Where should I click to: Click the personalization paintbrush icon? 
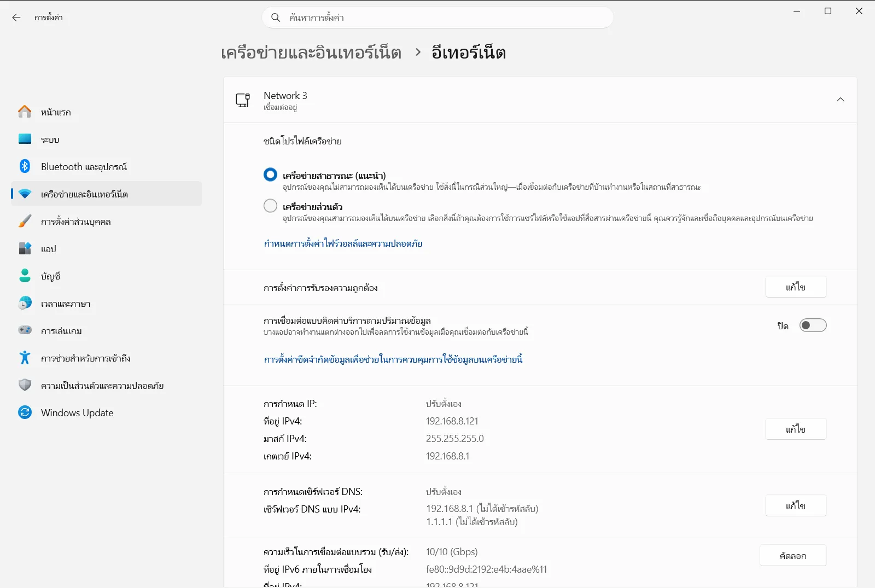25,221
